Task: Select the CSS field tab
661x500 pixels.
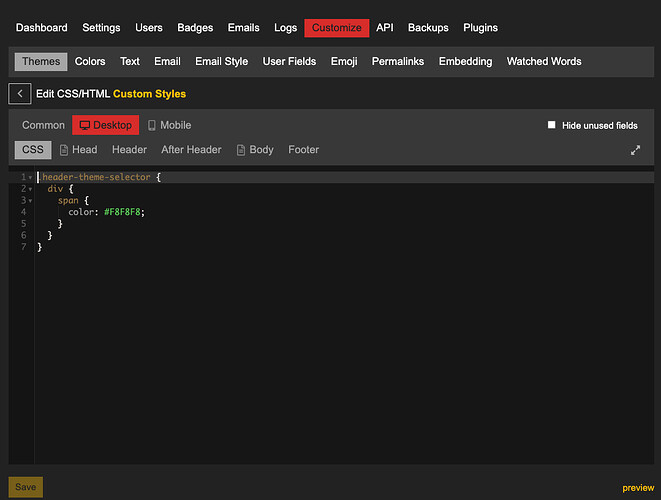Action: coord(33,150)
